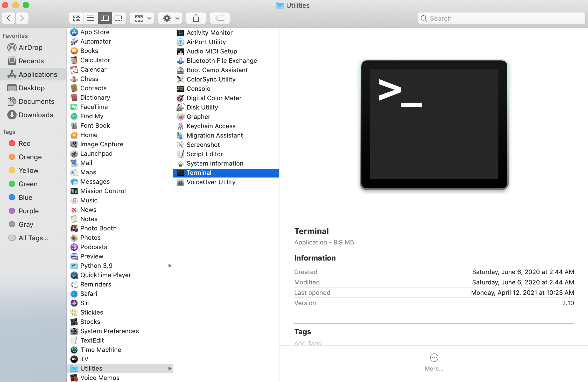Click More options button
The height and width of the screenshot is (382, 588).
tap(434, 358)
